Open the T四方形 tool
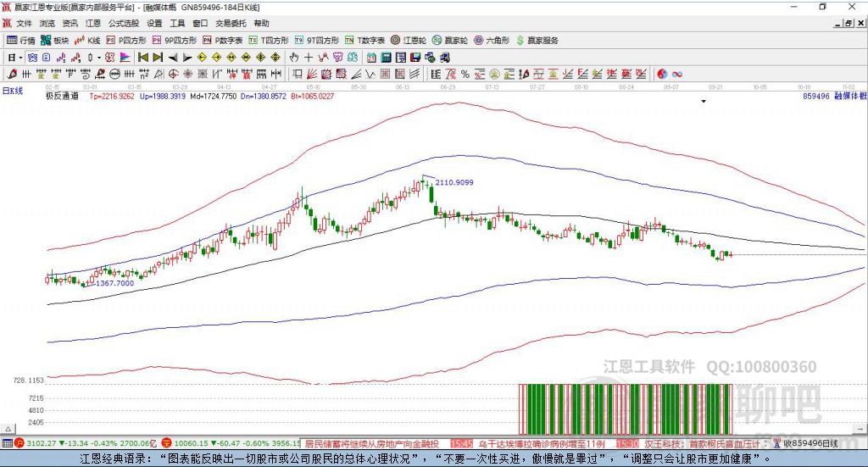This screenshot has height=467, width=868. coord(269,41)
